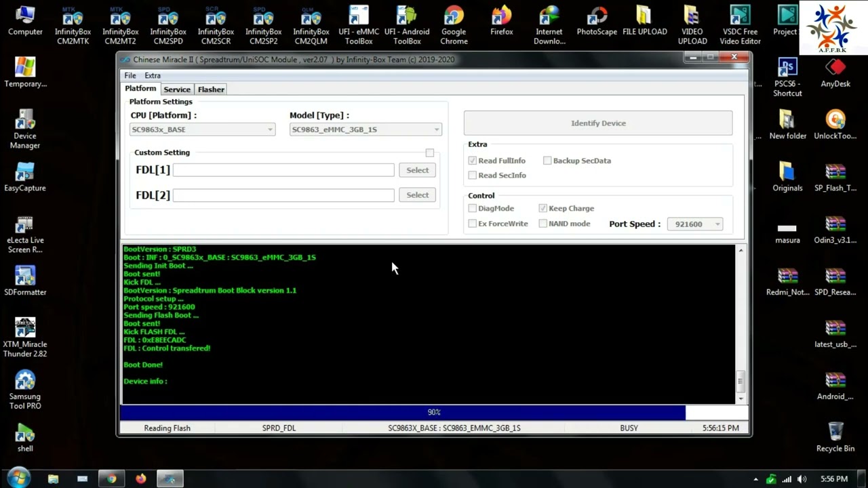Click the taskbar clock 5:56 PM
This screenshot has height=488, width=868.
click(x=834, y=479)
